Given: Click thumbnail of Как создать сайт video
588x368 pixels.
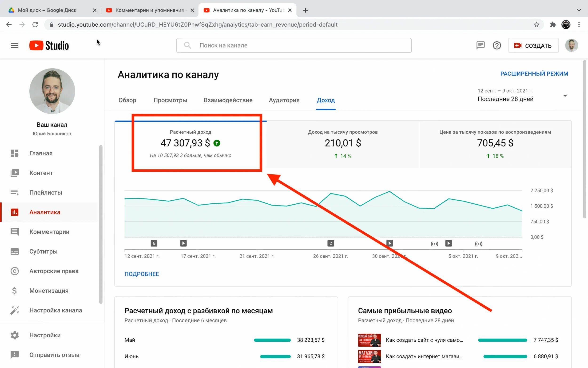Looking at the screenshot, I should click(369, 340).
